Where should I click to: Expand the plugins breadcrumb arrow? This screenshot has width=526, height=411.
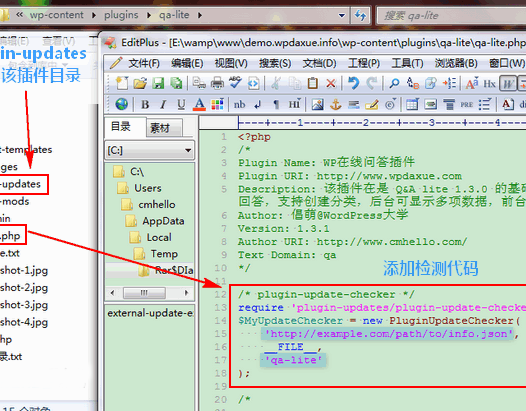[x=149, y=15]
